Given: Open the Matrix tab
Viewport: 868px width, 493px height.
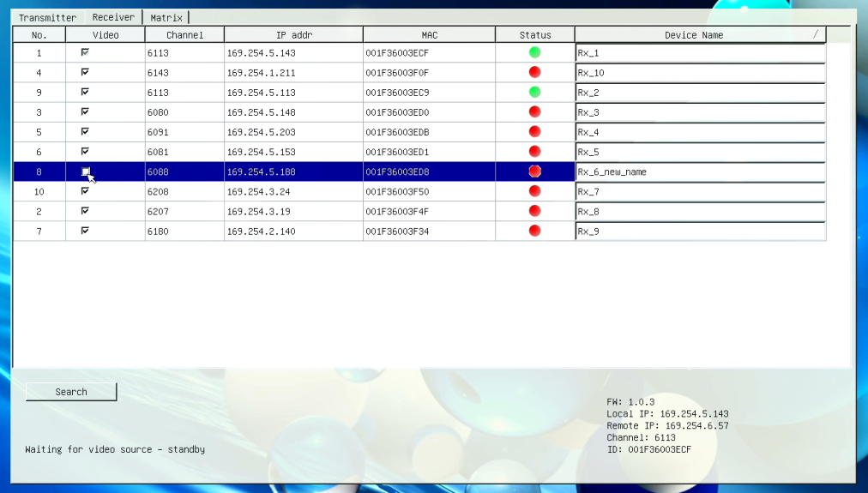Looking at the screenshot, I should (166, 17).
